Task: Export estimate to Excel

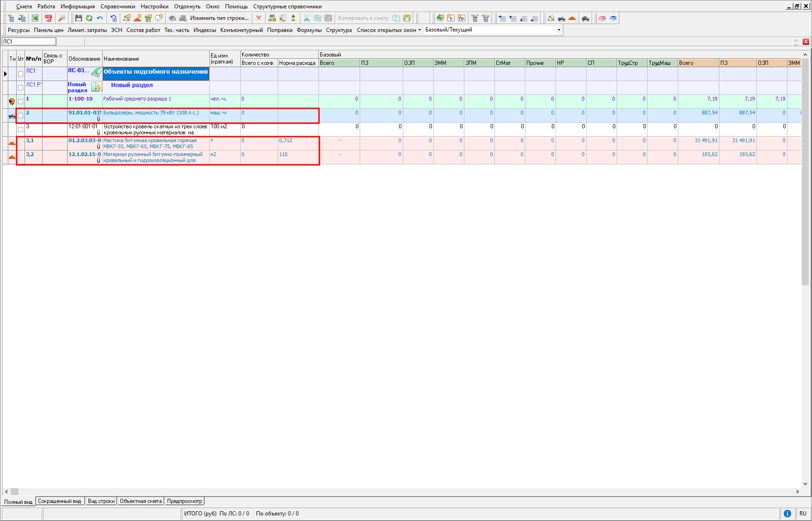Action: tap(35, 18)
